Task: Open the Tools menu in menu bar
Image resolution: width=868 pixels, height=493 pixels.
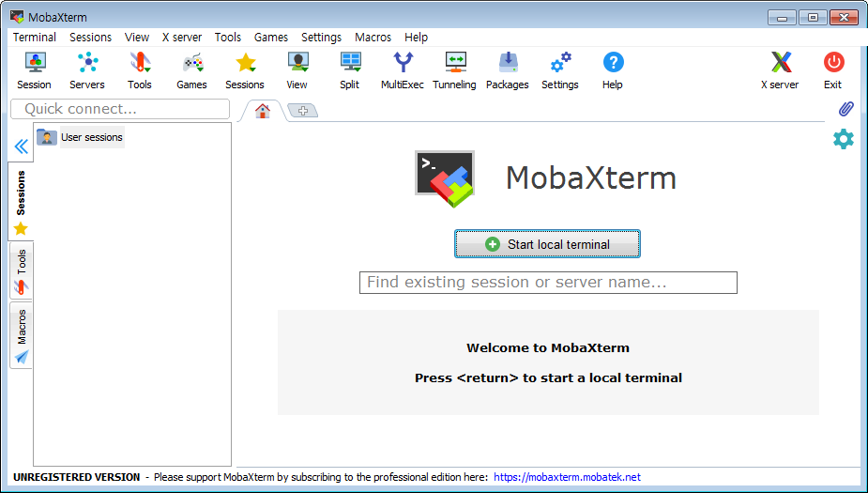Action: tap(228, 38)
